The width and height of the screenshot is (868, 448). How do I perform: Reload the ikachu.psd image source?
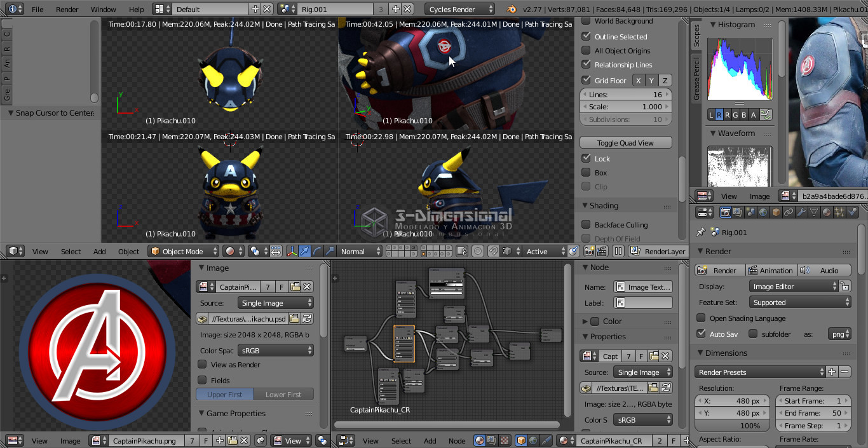click(307, 318)
